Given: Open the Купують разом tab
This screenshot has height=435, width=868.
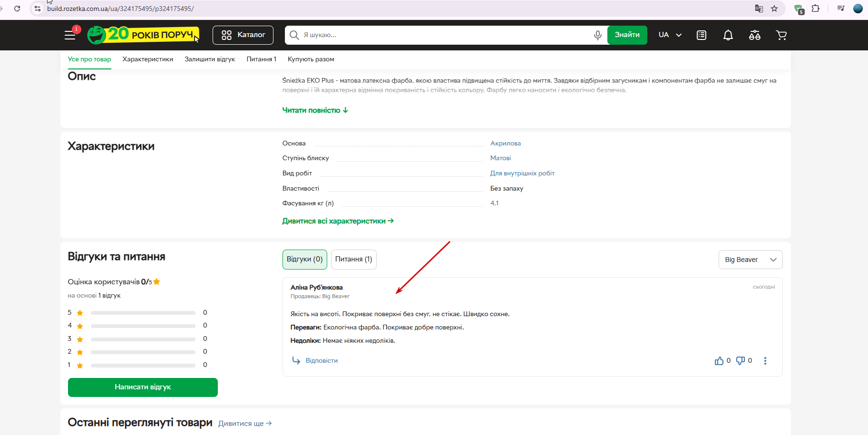Looking at the screenshot, I should pyautogui.click(x=311, y=59).
